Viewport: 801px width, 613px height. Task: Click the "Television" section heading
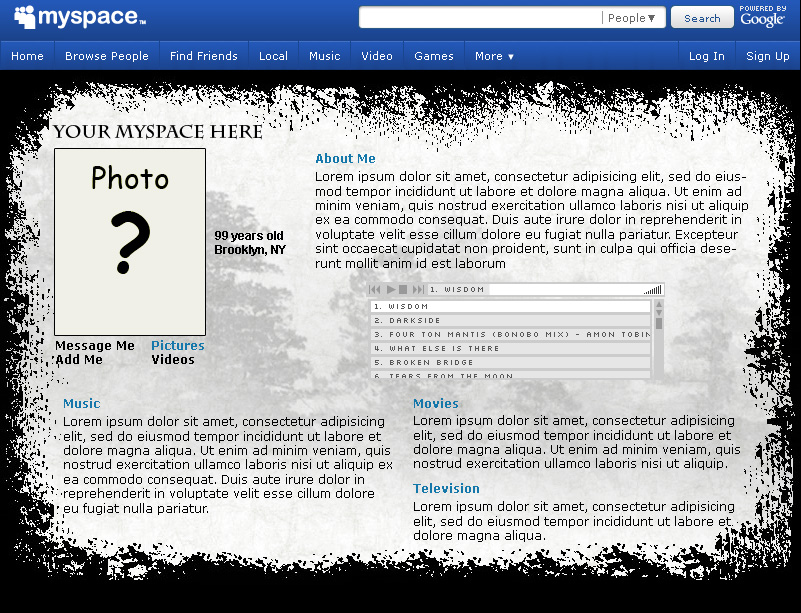pos(446,489)
